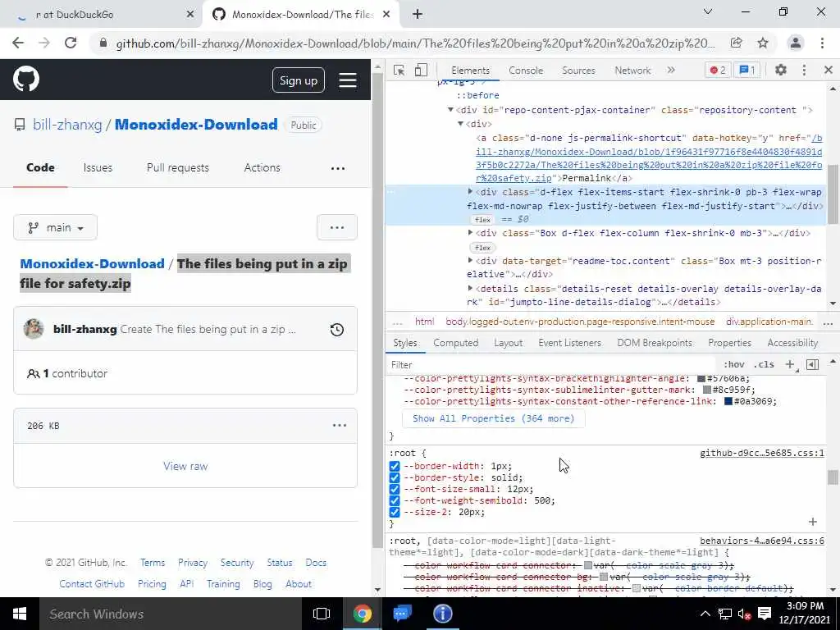The height and width of the screenshot is (630, 840).
Task: Toggle the :hov element state panel
Action: [x=734, y=364]
